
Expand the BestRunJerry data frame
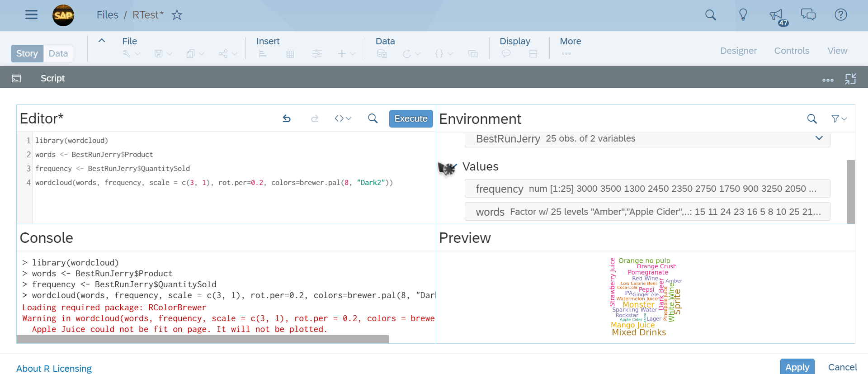point(819,138)
